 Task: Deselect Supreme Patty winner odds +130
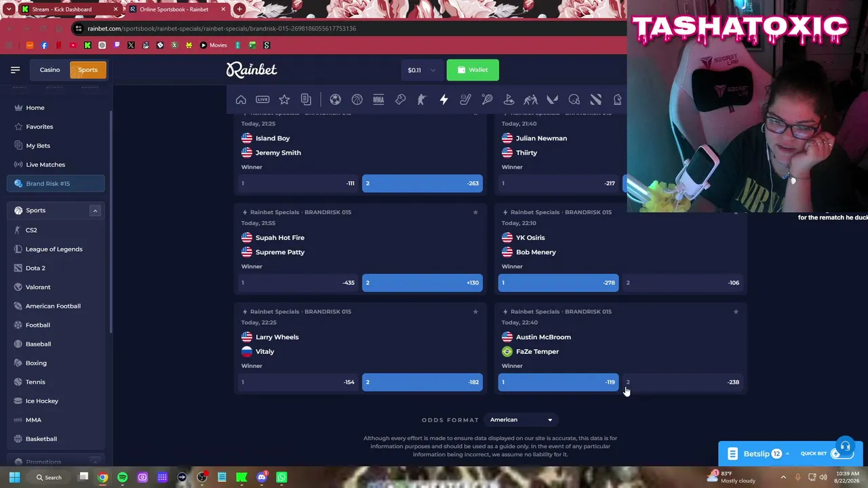pos(422,283)
